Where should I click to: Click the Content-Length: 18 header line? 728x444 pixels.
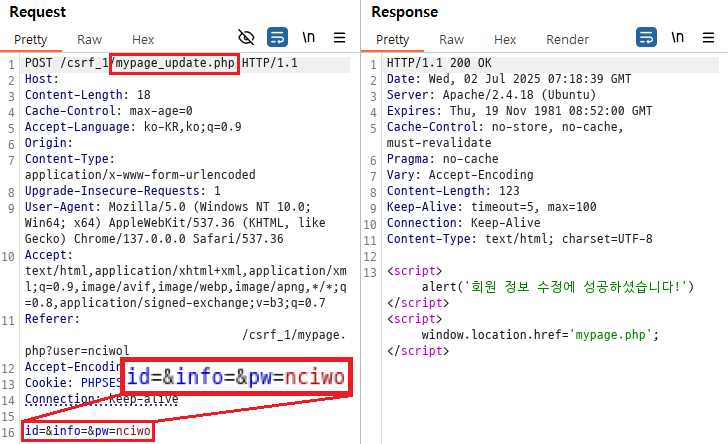(x=88, y=95)
